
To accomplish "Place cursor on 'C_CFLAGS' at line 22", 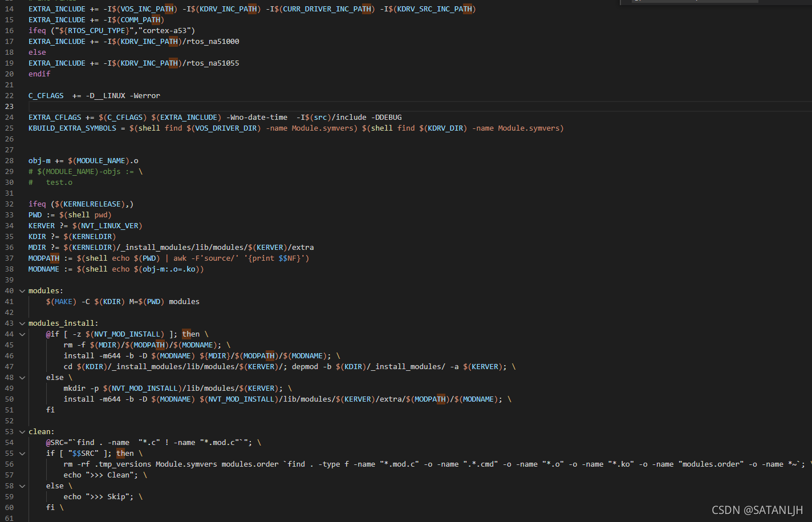I will point(46,96).
